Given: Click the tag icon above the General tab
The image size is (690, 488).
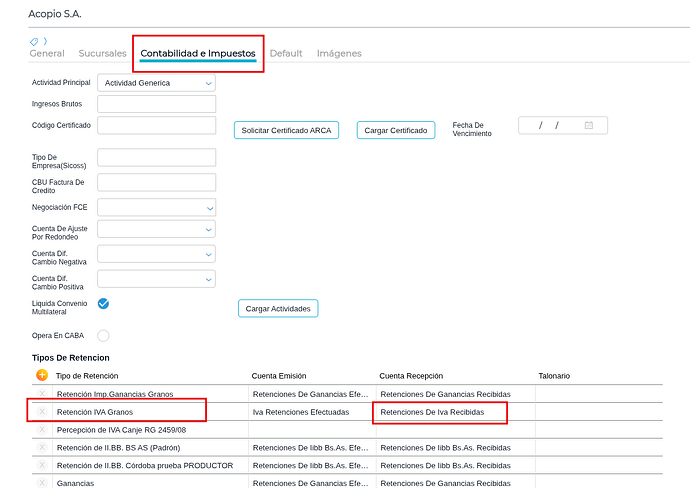Looking at the screenshot, I should pos(34,42).
